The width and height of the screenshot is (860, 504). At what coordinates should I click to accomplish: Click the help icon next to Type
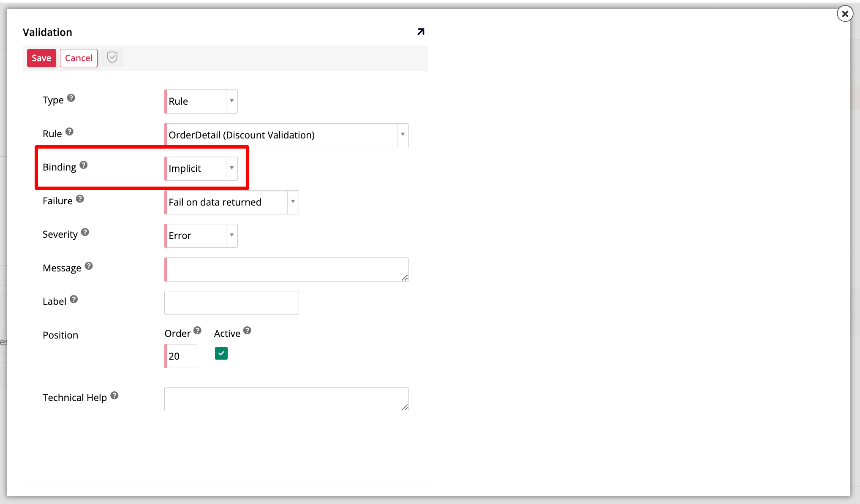(71, 98)
